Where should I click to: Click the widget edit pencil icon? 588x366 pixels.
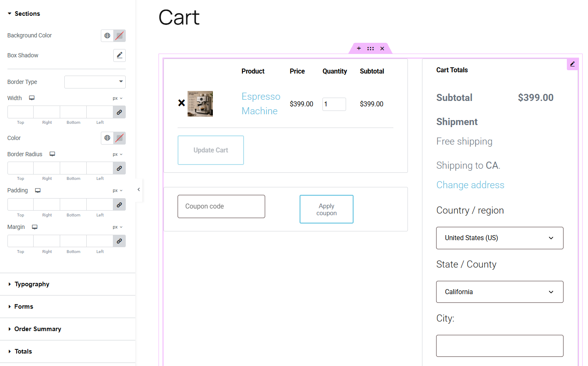(x=573, y=64)
